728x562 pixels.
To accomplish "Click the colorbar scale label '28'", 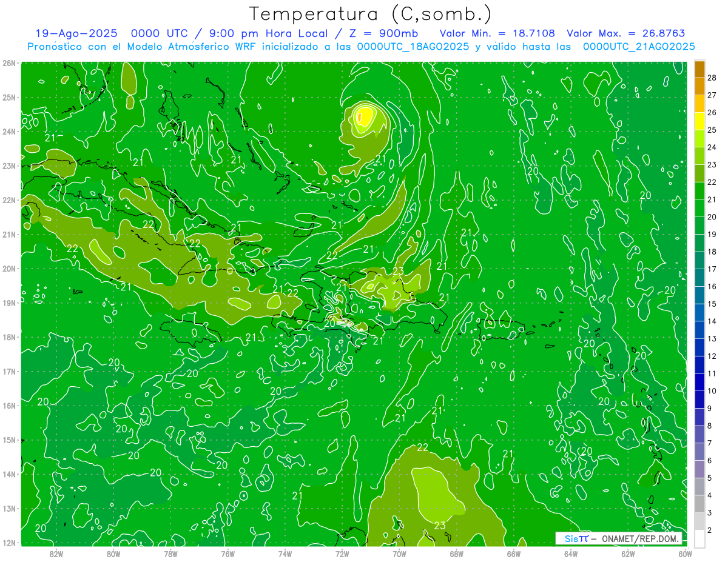I will click(712, 77).
